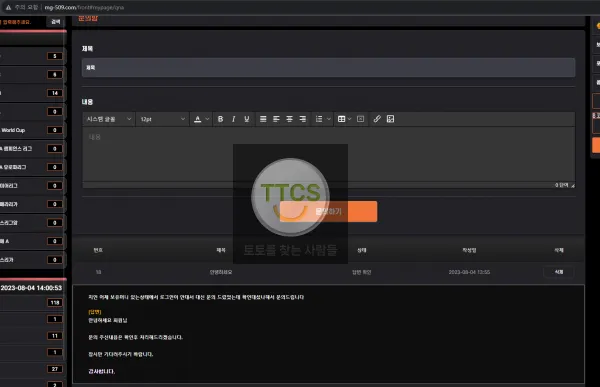This screenshot has width=600, height=387.
Task: Click the boxed icon after the table tool
Action: 360,119
